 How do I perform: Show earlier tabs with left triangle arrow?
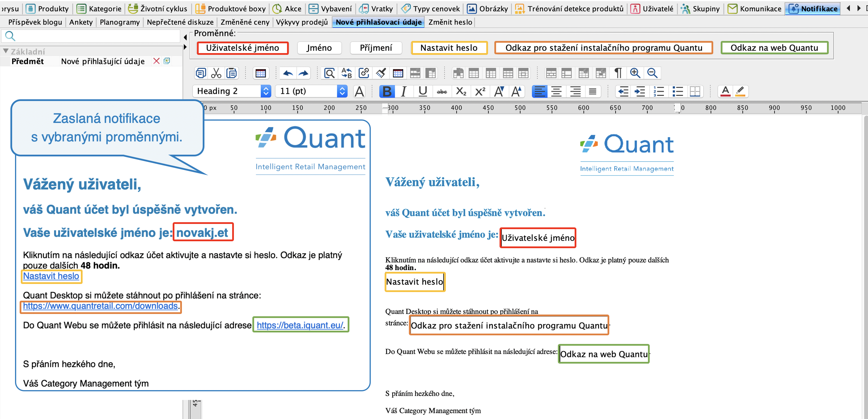click(848, 8)
